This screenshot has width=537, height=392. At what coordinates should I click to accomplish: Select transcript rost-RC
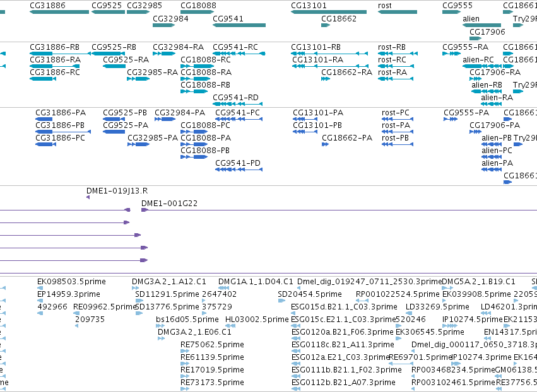(396, 66)
